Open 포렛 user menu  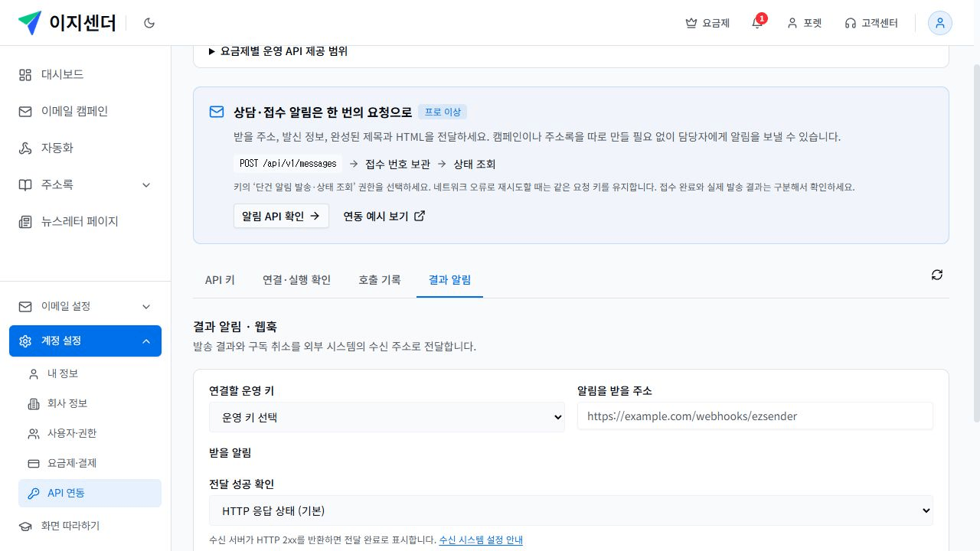pos(804,23)
